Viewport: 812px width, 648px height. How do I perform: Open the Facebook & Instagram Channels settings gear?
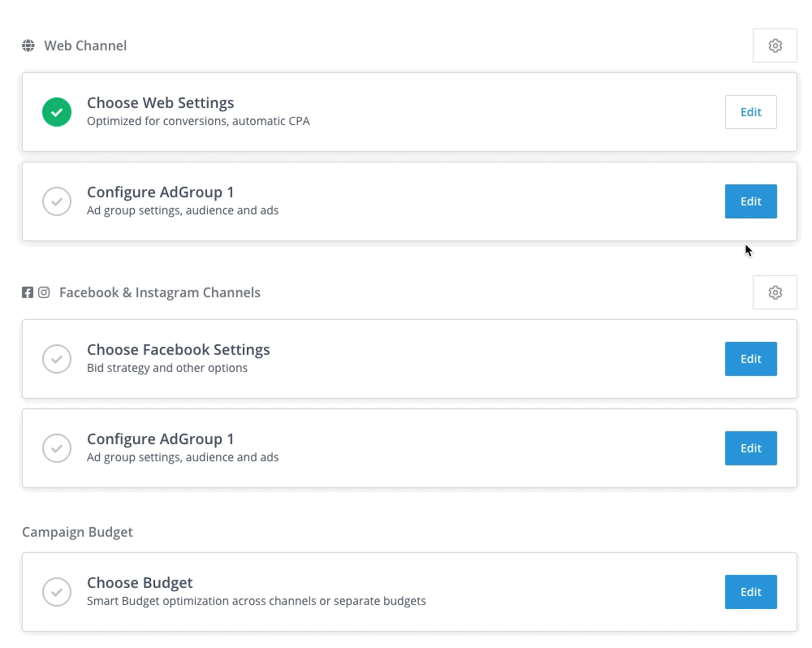coord(775,292)
